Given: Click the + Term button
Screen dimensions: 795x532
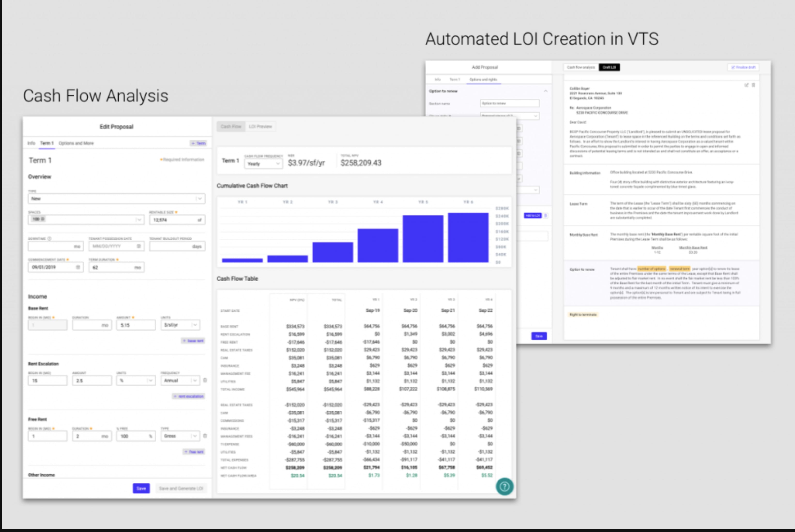Looking at the screenshot, I should [198, 143].
